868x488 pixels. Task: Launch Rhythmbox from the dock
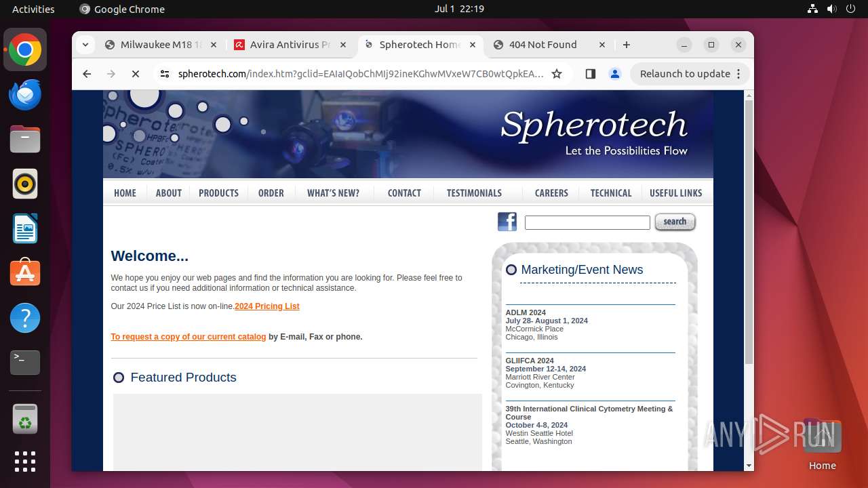tap(25, 184)
